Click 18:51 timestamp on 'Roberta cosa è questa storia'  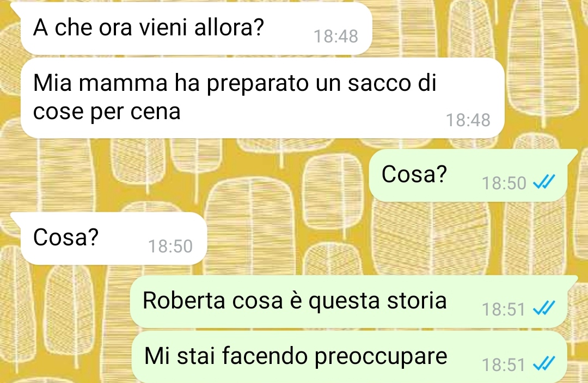(504, 310)
